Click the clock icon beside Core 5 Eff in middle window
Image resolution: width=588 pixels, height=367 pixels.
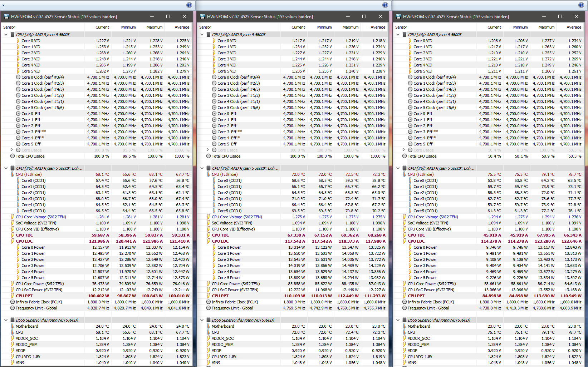[214, 144]
